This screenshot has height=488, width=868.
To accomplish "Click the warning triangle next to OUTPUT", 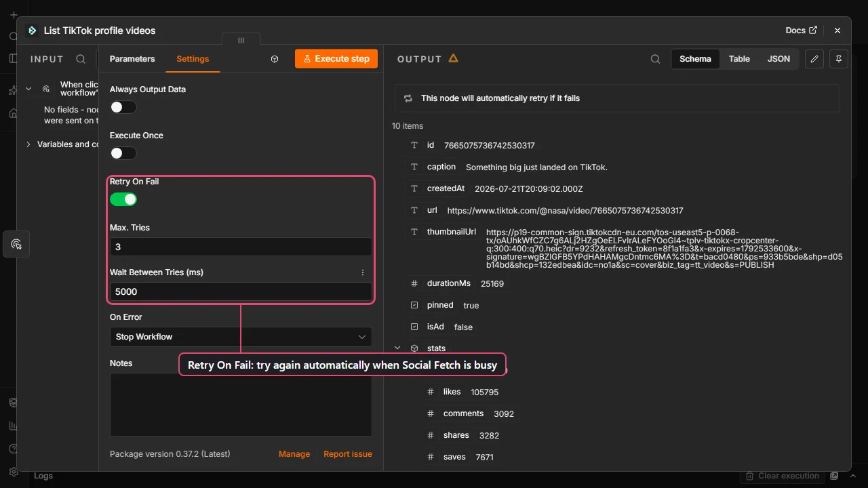I will coord(453,58).
